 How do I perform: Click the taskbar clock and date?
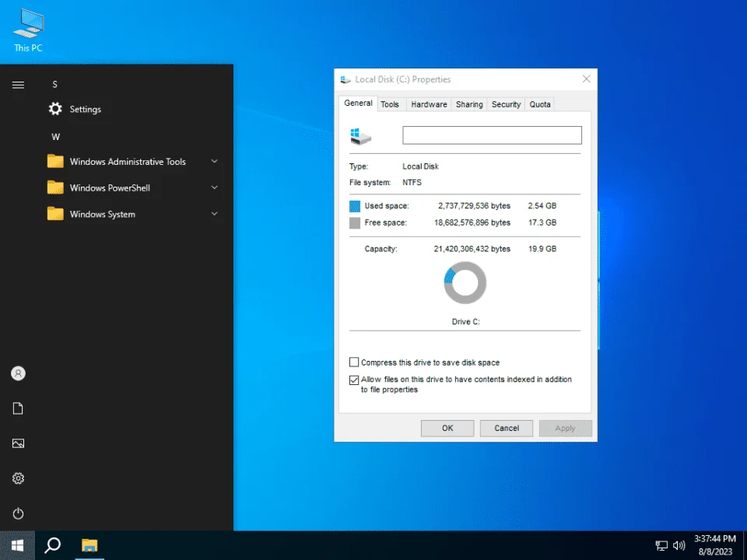714,545
